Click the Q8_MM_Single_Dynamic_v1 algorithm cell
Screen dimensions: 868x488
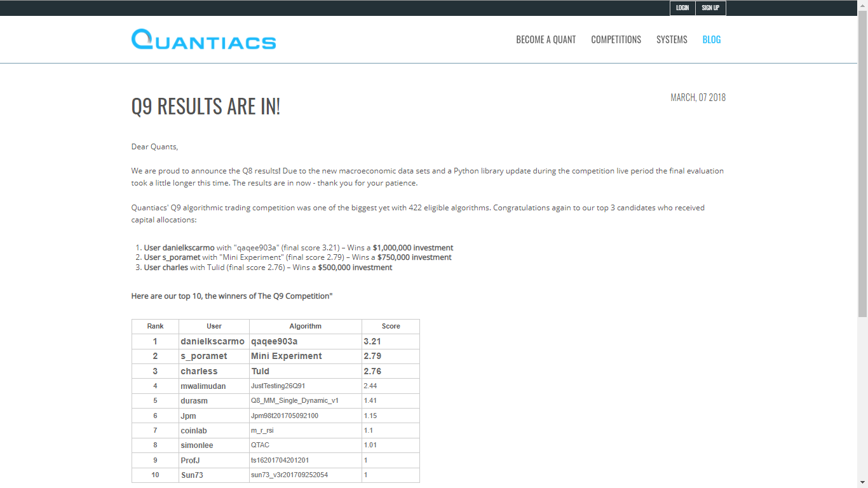tap(306, 401)
